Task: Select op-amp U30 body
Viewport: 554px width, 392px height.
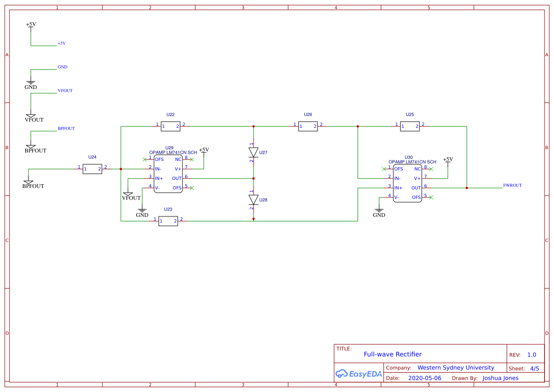Action: (x=408, y=183)
